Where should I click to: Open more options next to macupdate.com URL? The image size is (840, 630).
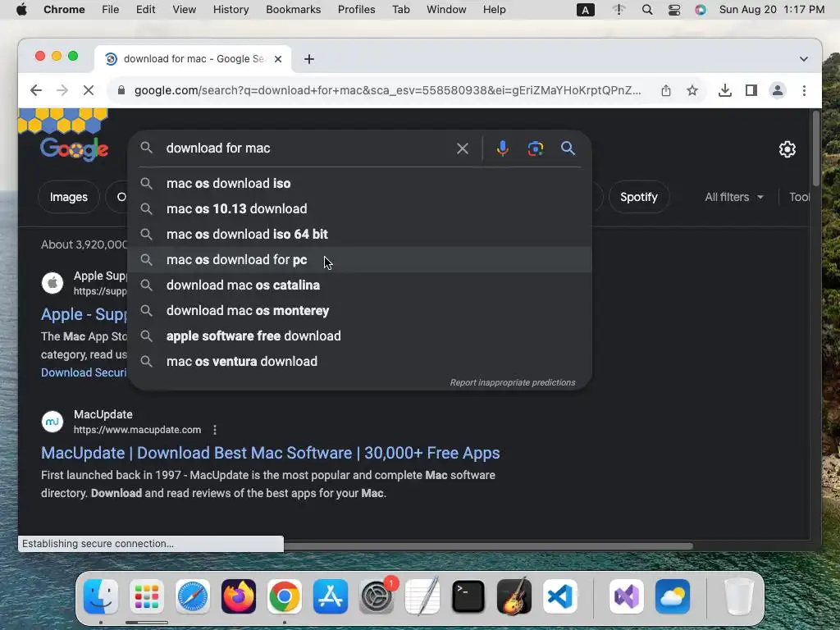pos(215,430)
